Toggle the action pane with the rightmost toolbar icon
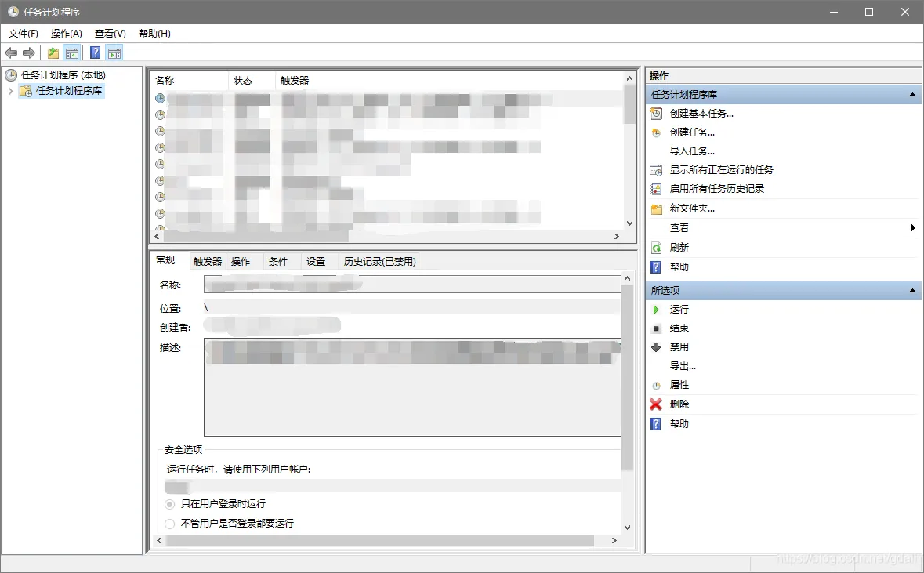Screen dimensions: 924x573 pyautogui.click(x=114, y=53)
